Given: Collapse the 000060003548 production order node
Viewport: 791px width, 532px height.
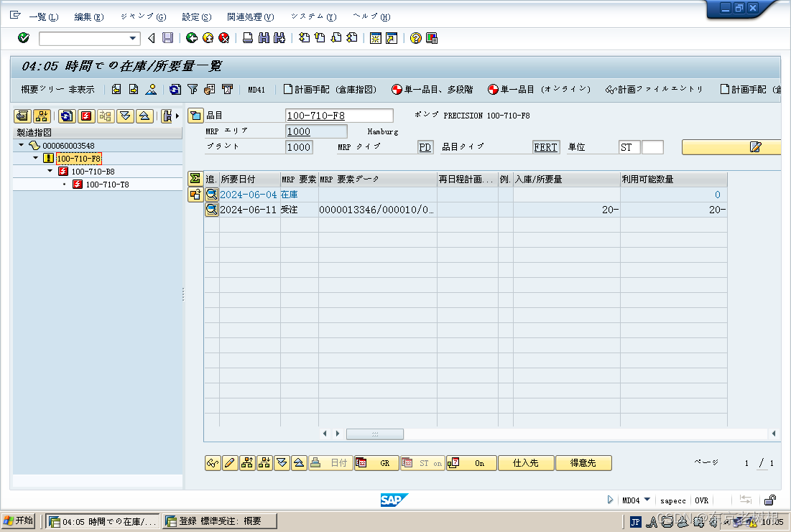Looking at the screenshot, I should [21, 145].
